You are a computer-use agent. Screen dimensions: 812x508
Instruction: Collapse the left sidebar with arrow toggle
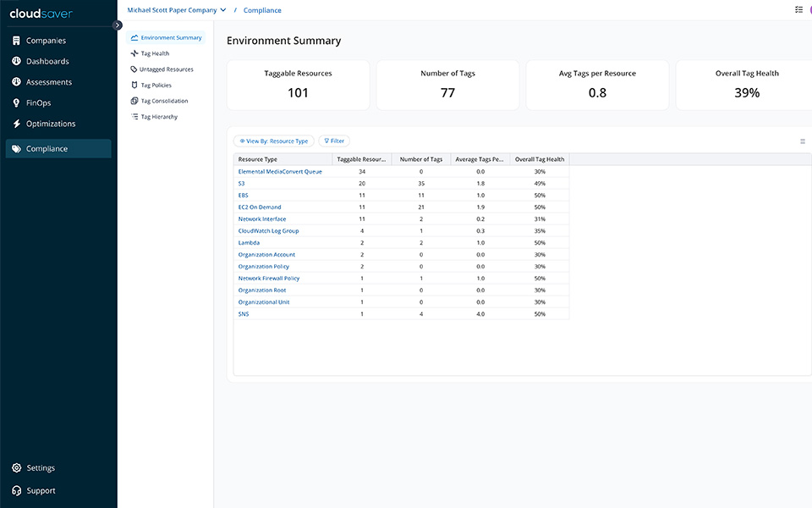point(118,25)
